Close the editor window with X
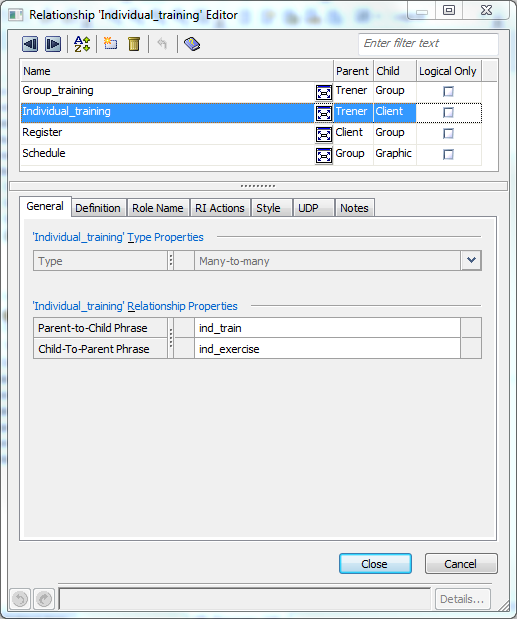This screenshot has height=619, width=517. point(486,10)
